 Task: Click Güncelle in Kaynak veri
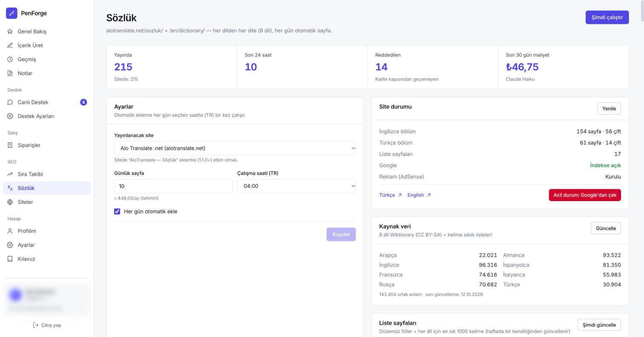pos(606,228)
